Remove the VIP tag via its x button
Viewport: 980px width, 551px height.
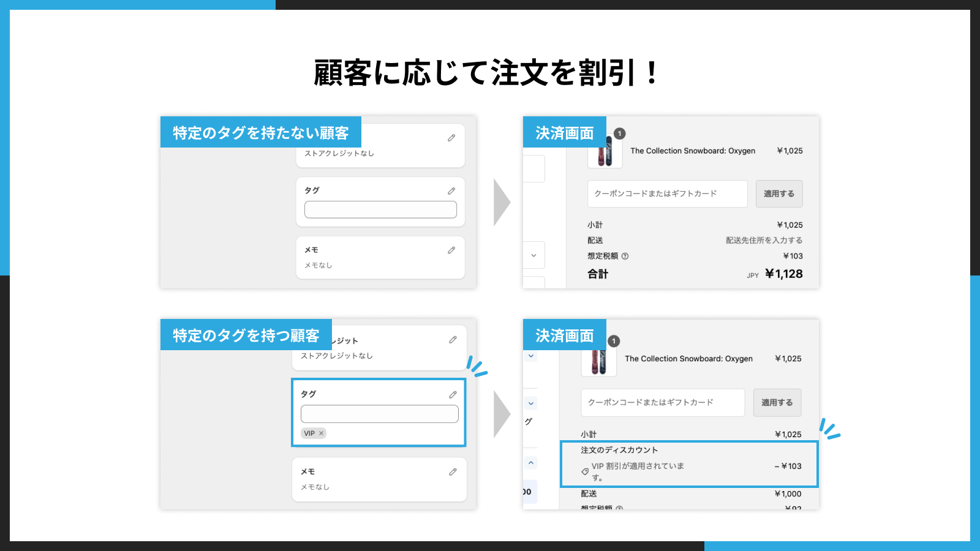[321, 433]
